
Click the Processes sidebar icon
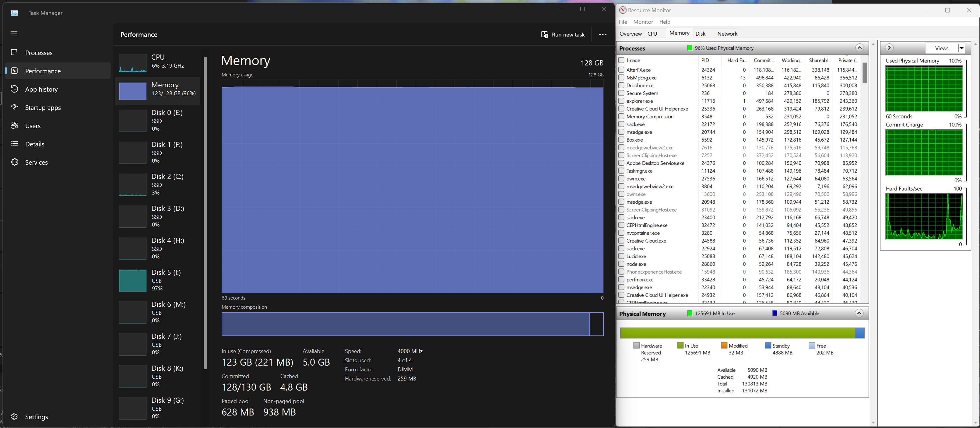(x=14, y=52)
